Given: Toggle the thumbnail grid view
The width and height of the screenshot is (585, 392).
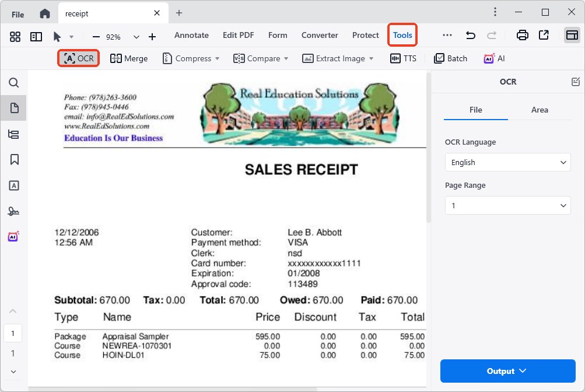Looking at the screenshot, I should tap(15, 37).
